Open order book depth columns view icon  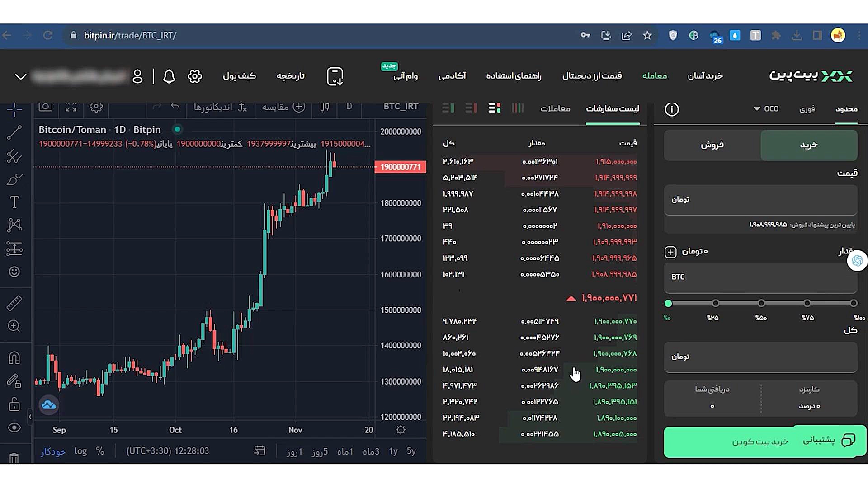pyautogui.click(x=518, y=108)
